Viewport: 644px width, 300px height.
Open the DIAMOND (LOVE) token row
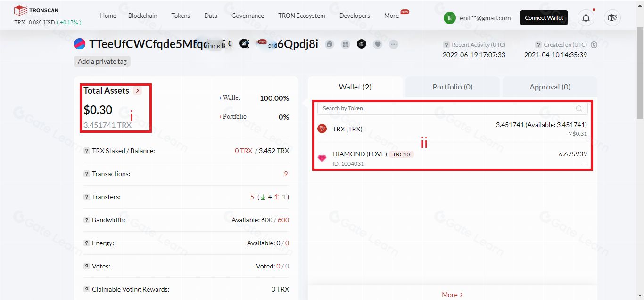(x=359, y=154)
